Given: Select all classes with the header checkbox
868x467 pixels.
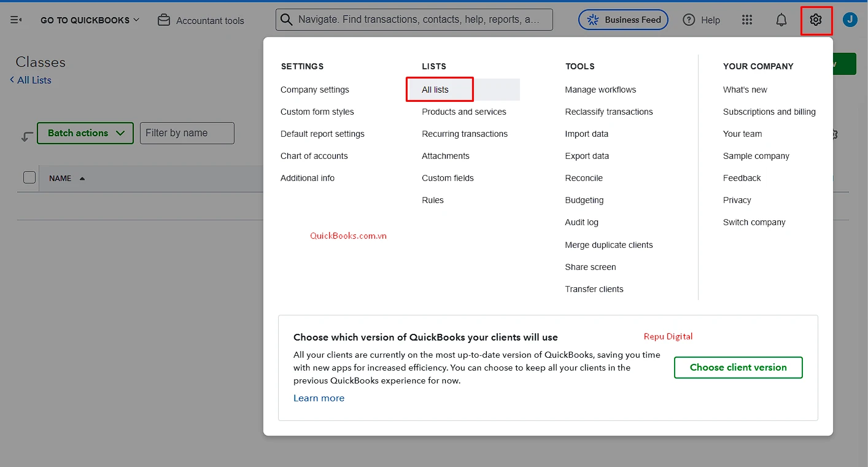Looking at the screenshot, I should tap(29, 177).
